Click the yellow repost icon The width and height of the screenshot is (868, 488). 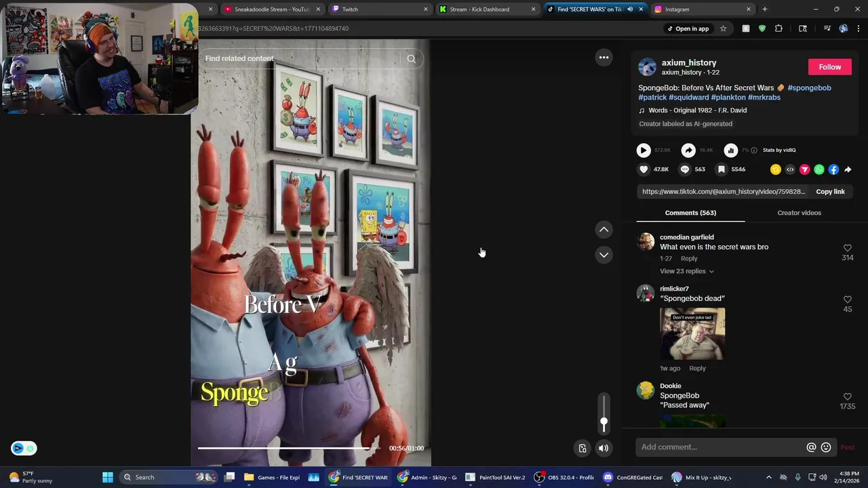point(776,169)
